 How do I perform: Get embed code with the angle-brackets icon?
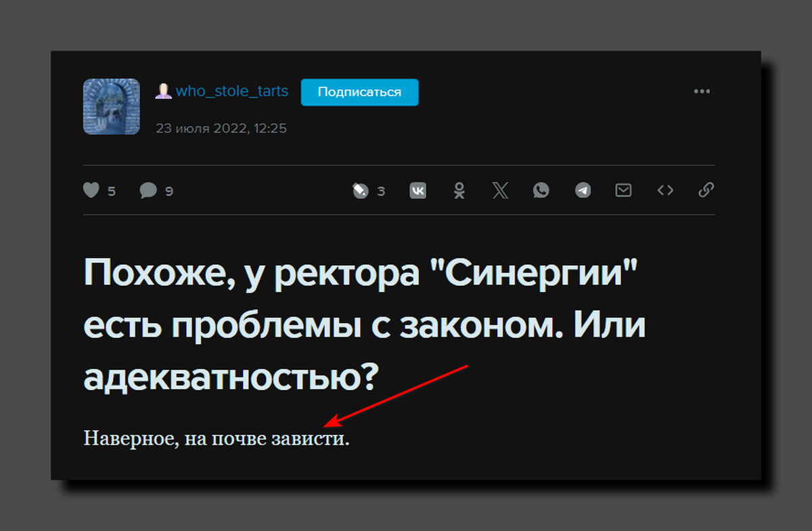[665, 190]
